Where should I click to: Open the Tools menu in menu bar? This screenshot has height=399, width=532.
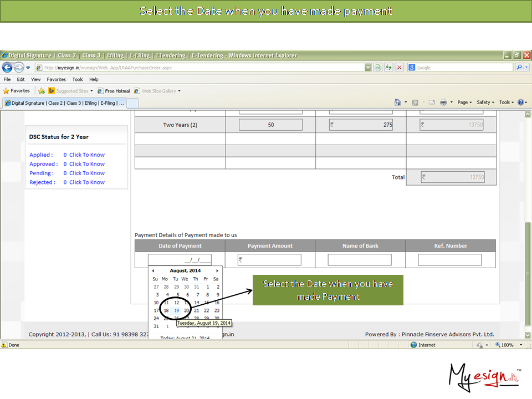pos(78,79)
